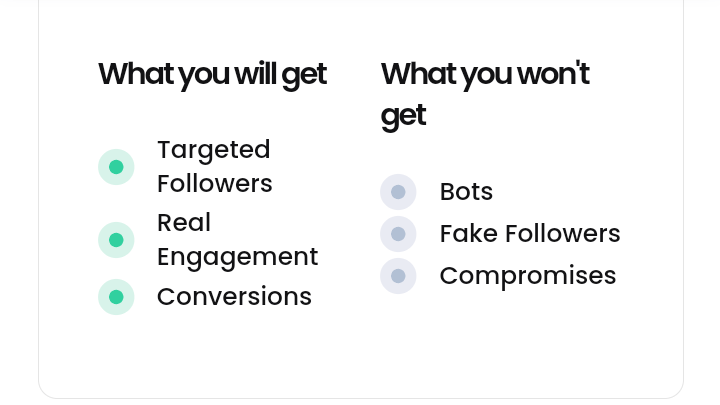
Task: Click the "What you will get" heading
Action: coord(212,74)
